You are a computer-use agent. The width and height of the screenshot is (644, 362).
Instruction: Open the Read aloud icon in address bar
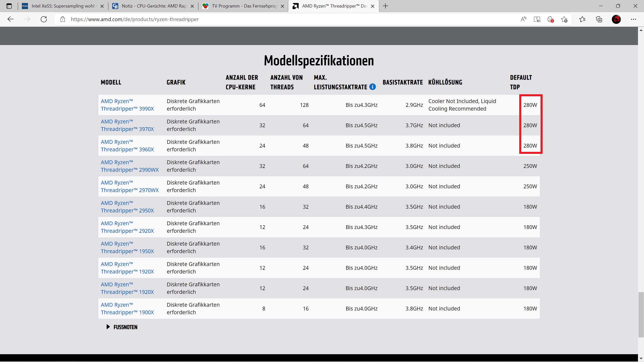524,19
